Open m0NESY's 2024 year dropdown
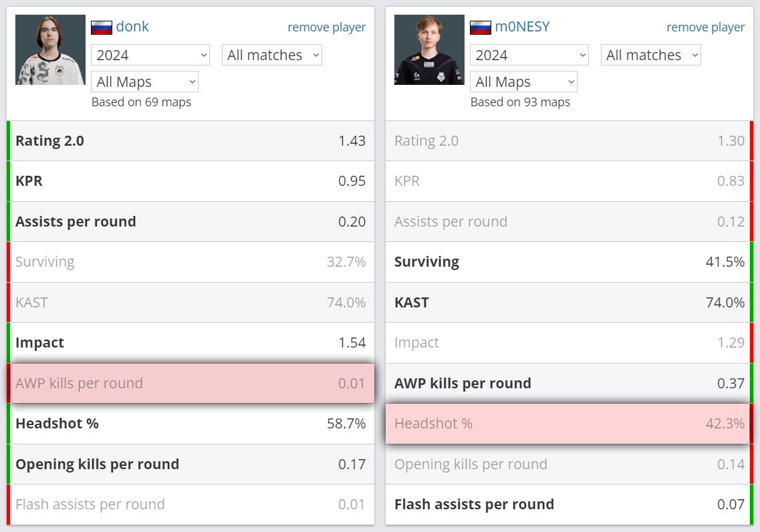Image resolution: width=760 pixels, height=532 pixels. pos(529,55)
